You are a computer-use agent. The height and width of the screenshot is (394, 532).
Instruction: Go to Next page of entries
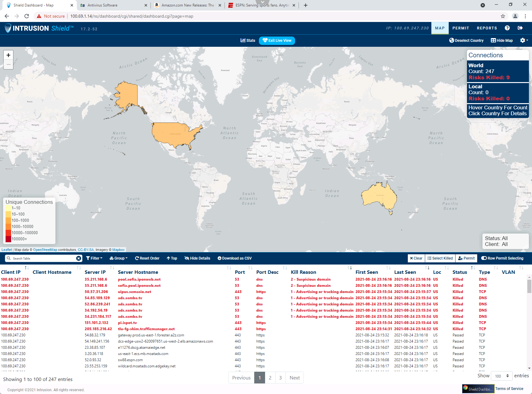[x=294, y=378]
